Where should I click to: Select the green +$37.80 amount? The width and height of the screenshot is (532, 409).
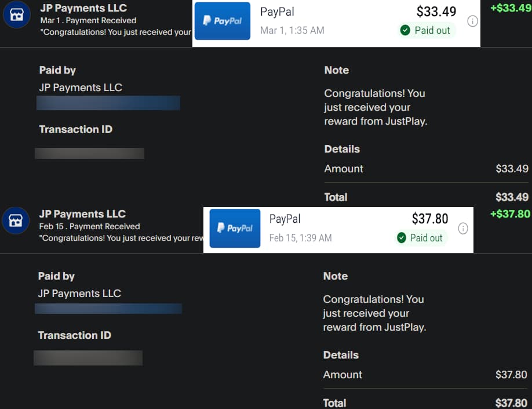[509, 214]
